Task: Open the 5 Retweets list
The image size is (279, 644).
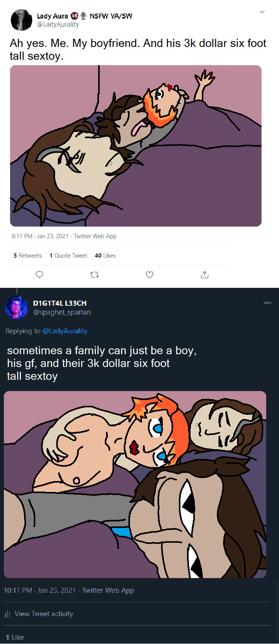Action: pos(28,256)
